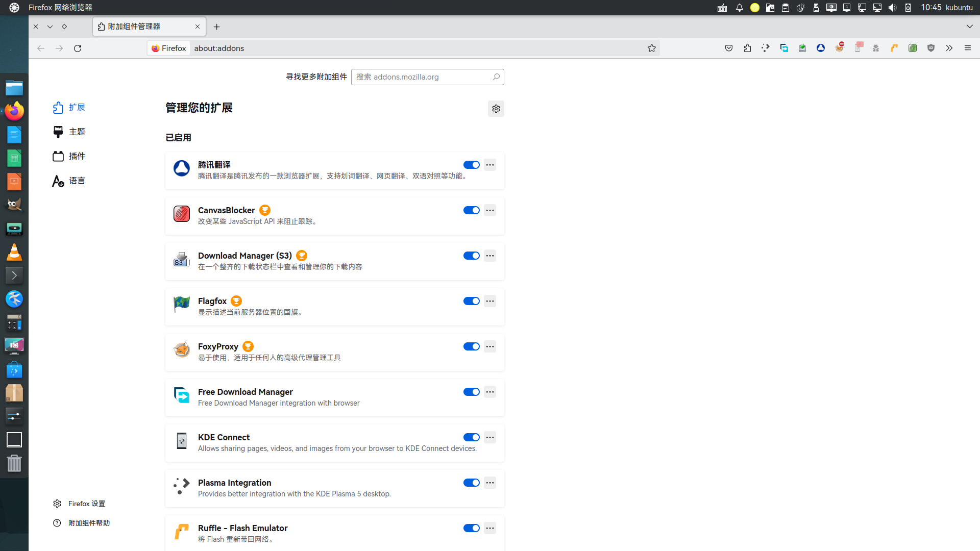Click the Ruffle orange toolbar icon
The image size is (980, 551).
(x=894, y=48)
